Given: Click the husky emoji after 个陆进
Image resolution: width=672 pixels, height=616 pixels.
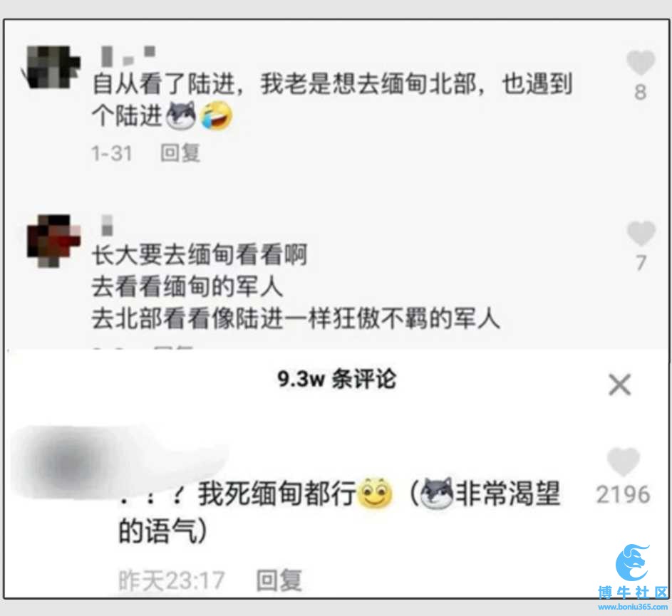Looking at the screenshot, I should tap(181, 115).
